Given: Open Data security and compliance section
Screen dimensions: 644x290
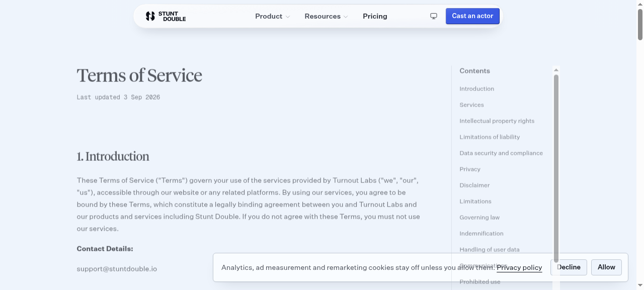Looking at the screenshot, I should coord(501,153).
